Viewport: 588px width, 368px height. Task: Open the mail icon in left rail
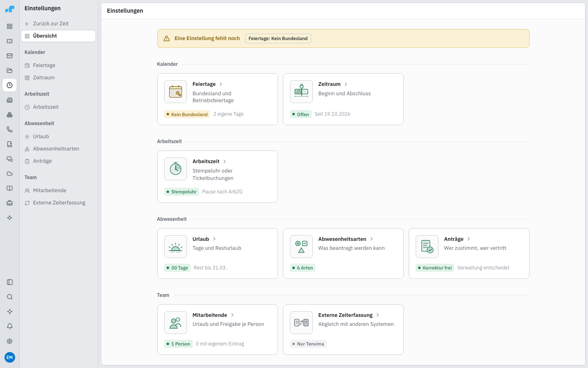click(10, 56)
